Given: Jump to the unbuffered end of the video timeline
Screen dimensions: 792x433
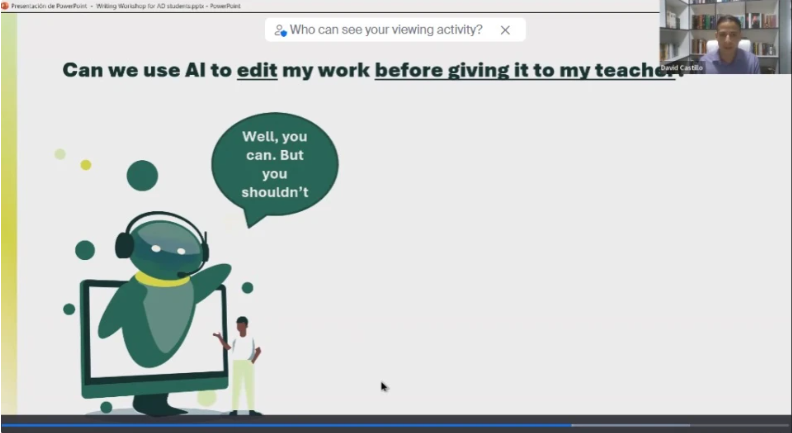Looking at the screenshot, I should pos(740,425).
